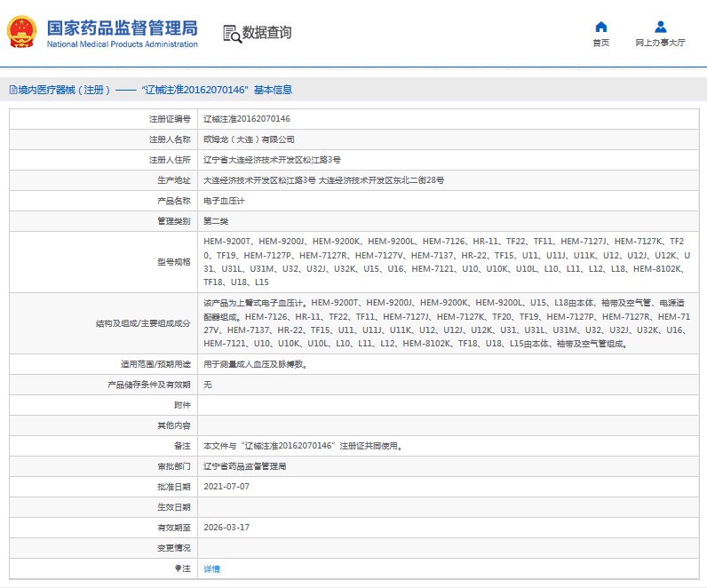The height and width of the screenshot is (588, 707).
Task: Click approval date 2021-07-07
Action: [x=226, y=487]
